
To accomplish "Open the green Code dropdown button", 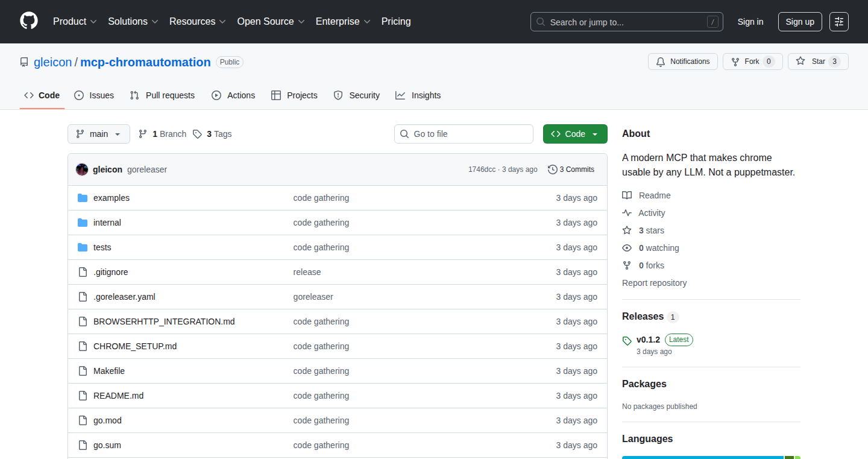I will pyautogui.click(x=575, y=134).
